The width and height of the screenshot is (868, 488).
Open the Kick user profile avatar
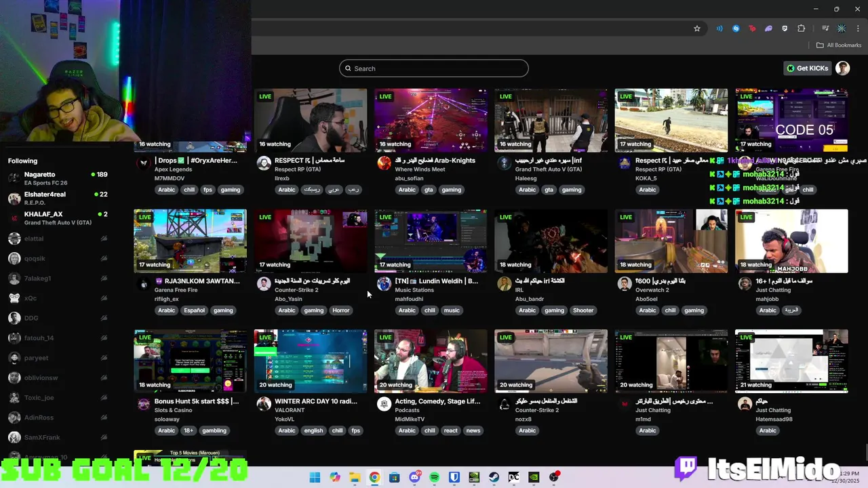point(842,68)
